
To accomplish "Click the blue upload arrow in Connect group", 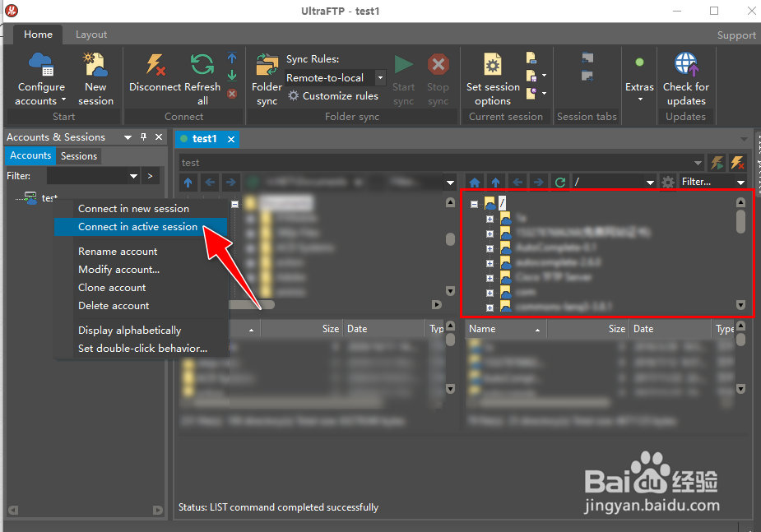I will 232,58.
